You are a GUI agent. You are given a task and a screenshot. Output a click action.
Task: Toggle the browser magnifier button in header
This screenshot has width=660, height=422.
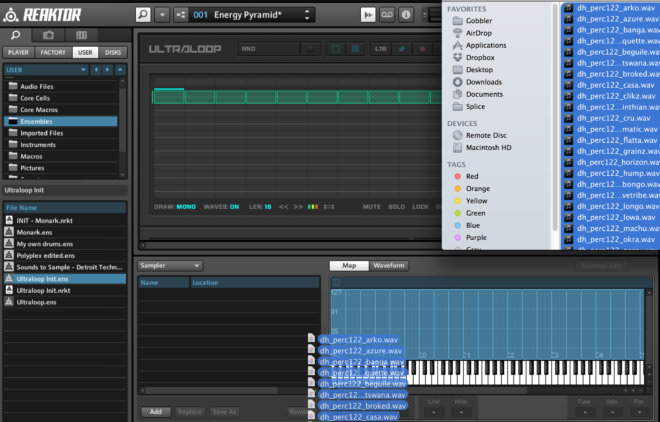coord(143,15)
